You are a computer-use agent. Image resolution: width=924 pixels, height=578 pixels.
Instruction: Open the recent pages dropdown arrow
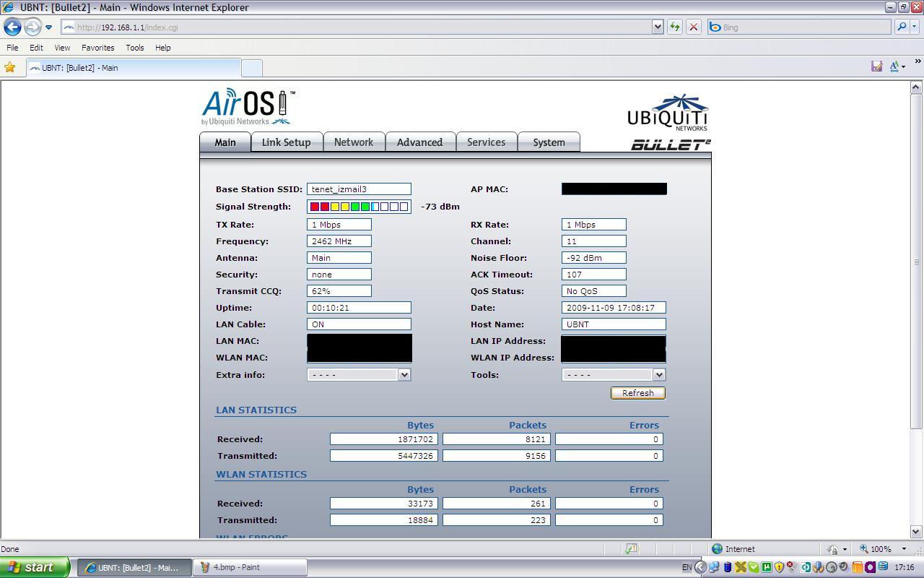[x=48, y=27]
